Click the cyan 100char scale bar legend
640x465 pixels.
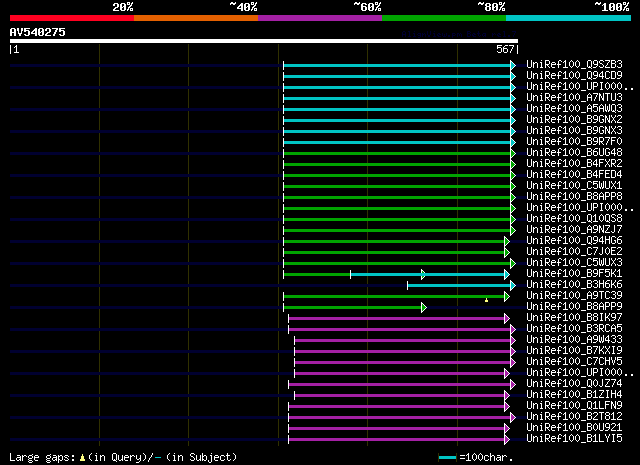pyautogui.click(x=447, y=458)
